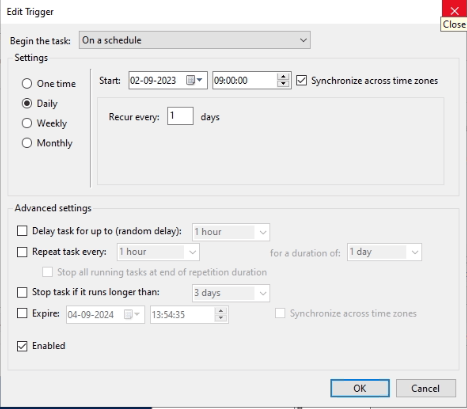
Task: Enable Stop task if it runs longer than
Action: pyautogui.click(x=22, y=292)
